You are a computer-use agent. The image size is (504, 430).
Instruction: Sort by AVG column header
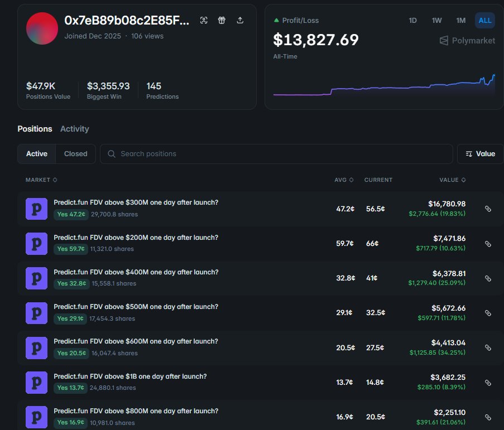[x=344, y=180]
